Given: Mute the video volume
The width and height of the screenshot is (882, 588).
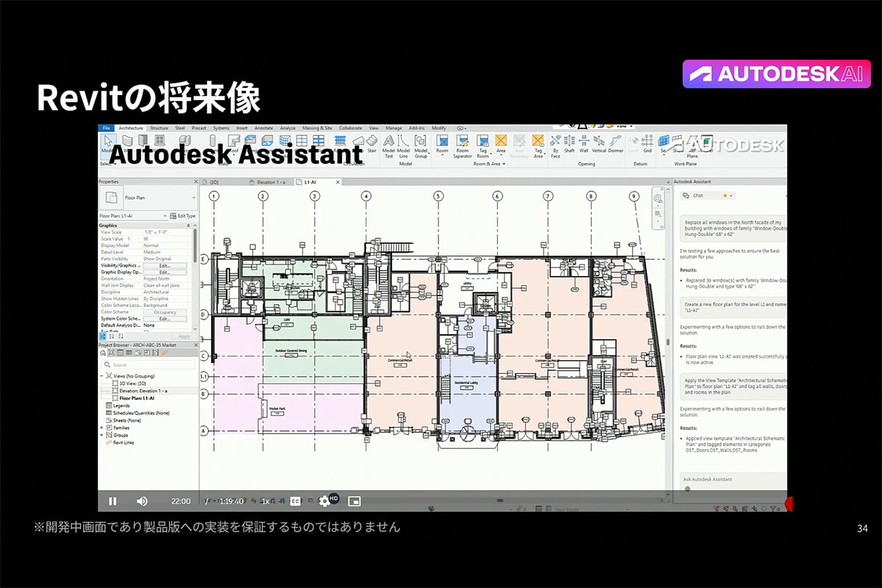Looking at the screenshot, I should [142, 501].
